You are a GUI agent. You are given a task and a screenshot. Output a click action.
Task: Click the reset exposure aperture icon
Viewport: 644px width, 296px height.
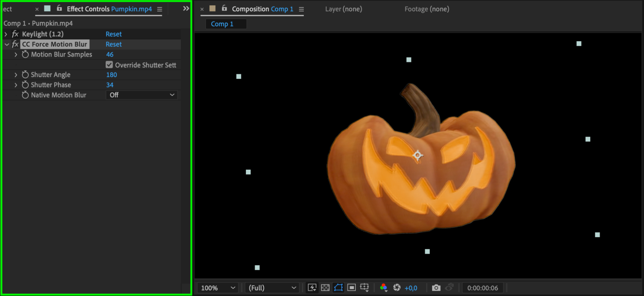397,287
